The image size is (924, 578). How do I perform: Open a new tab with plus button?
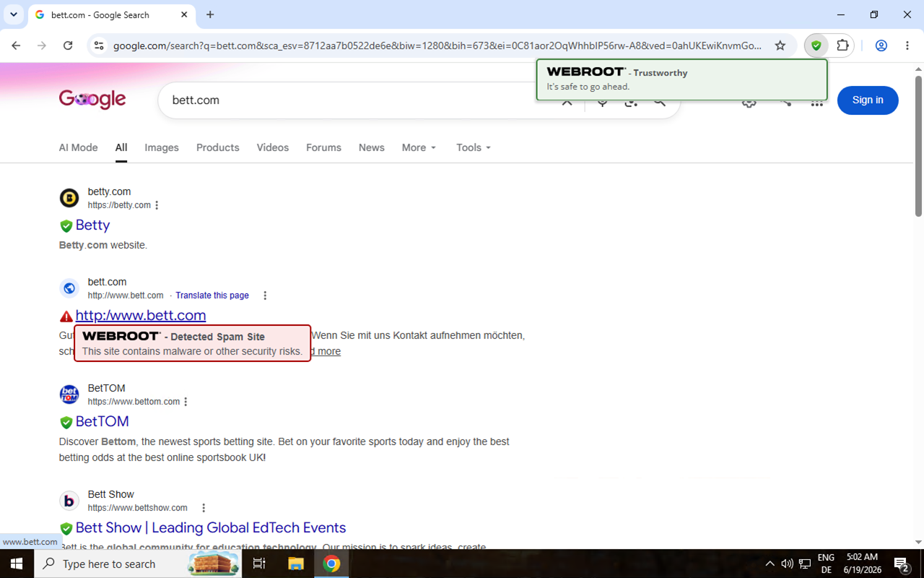tap(210, 14)
